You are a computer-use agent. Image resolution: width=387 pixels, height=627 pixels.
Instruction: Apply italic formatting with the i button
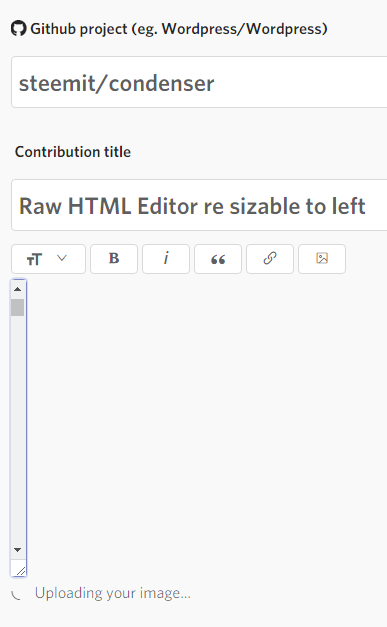166,259
